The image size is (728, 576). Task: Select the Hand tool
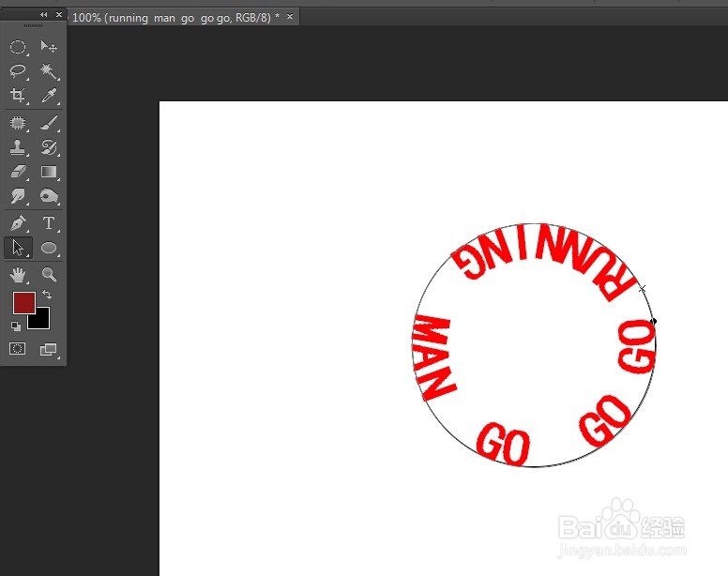18,275
